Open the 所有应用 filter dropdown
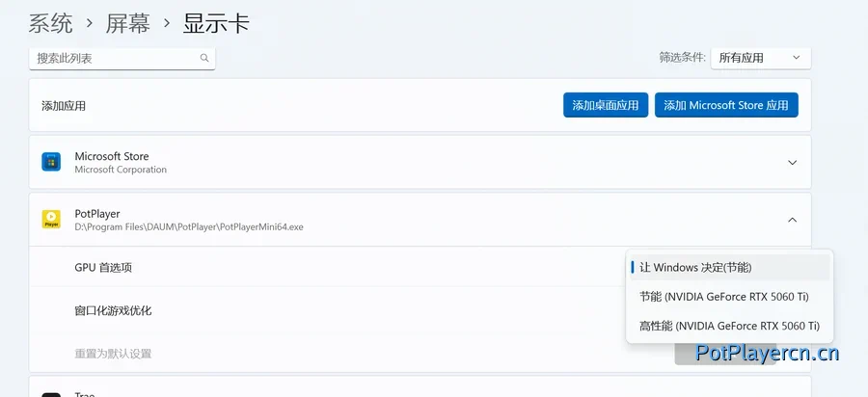868x397 pixels. pyautogui.click(x=761, y=58)
